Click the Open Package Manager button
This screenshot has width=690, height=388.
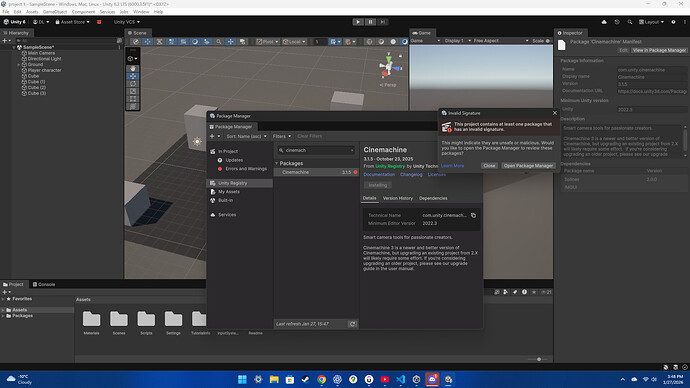pyautogui.click(x=528, y=166)
